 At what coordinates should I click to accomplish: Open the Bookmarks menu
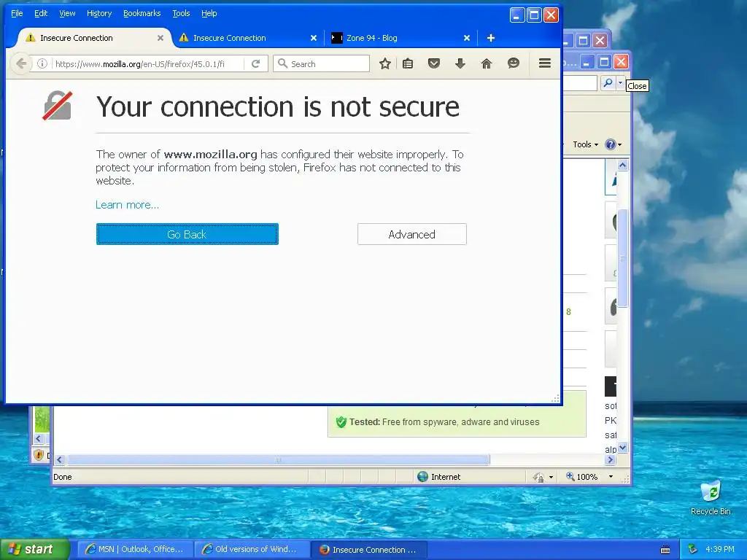tap(142, 13)
